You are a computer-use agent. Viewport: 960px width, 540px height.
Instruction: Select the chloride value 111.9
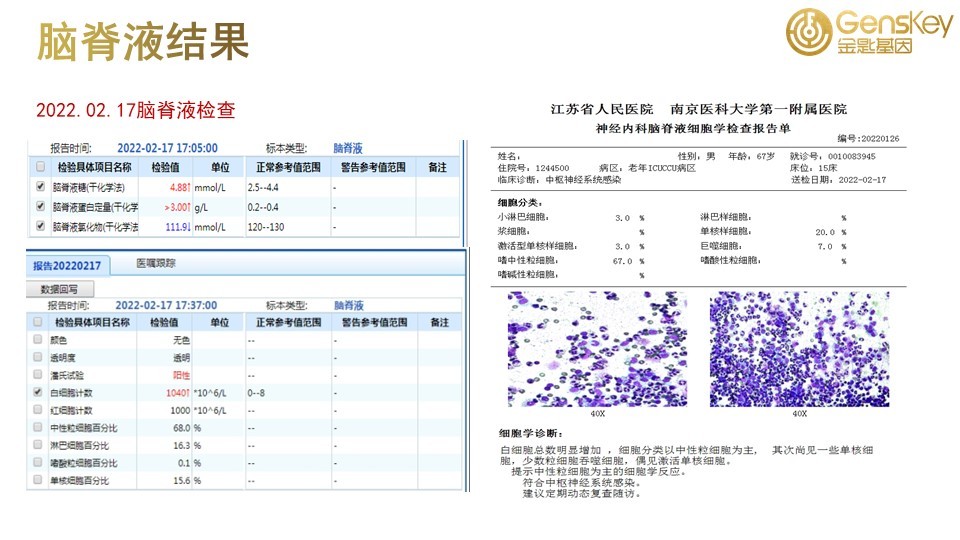178,227
